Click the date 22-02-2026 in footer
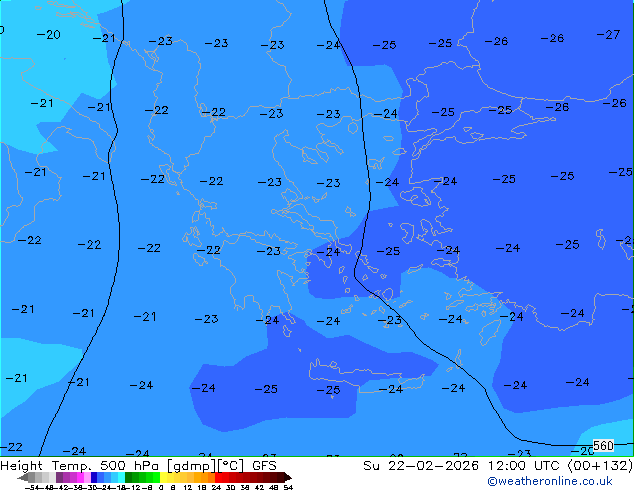This screenshot has width=634, height=490. (x=433, y=466)
